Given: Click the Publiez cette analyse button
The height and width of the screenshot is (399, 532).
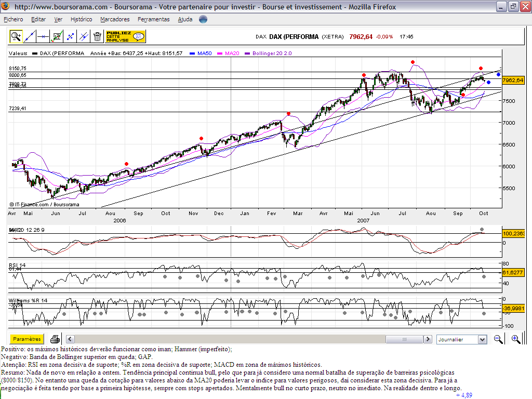Looking at the screenshot, I should click(x=125, y=36).
